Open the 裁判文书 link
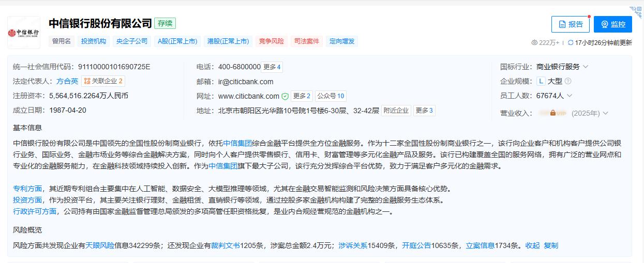Image resolution: width=644 pixels, height=263 pixels. 225,245
